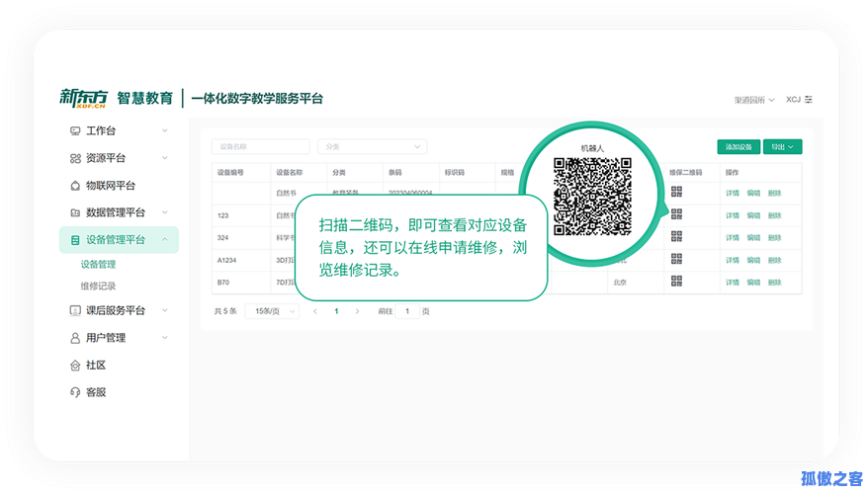Click the 条码 column header
This screenshot has height=494, width=868.
(x=394, y=173)
